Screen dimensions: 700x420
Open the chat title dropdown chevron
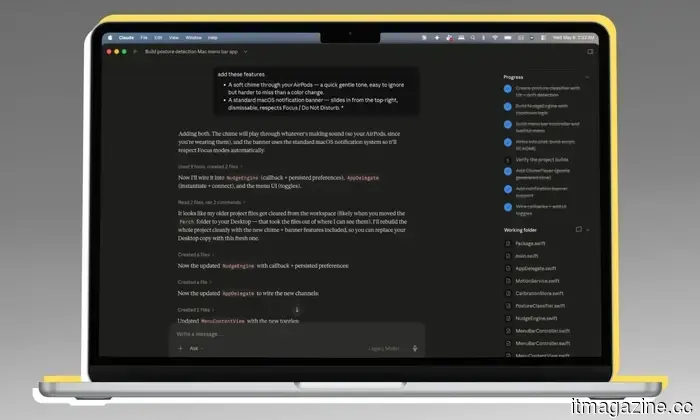pos(245,52)
